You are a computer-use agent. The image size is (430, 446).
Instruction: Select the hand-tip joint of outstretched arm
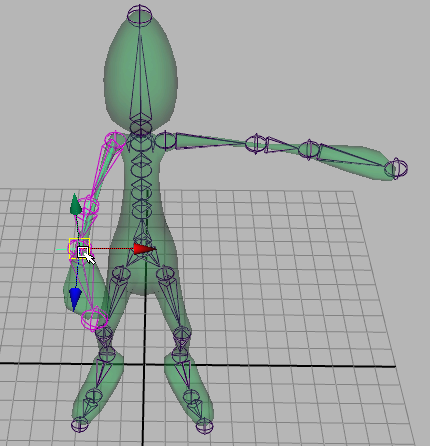click(x=396, y=168)
